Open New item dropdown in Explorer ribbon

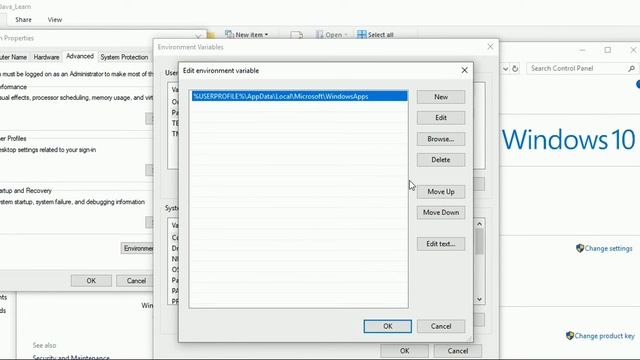(247, 35)
